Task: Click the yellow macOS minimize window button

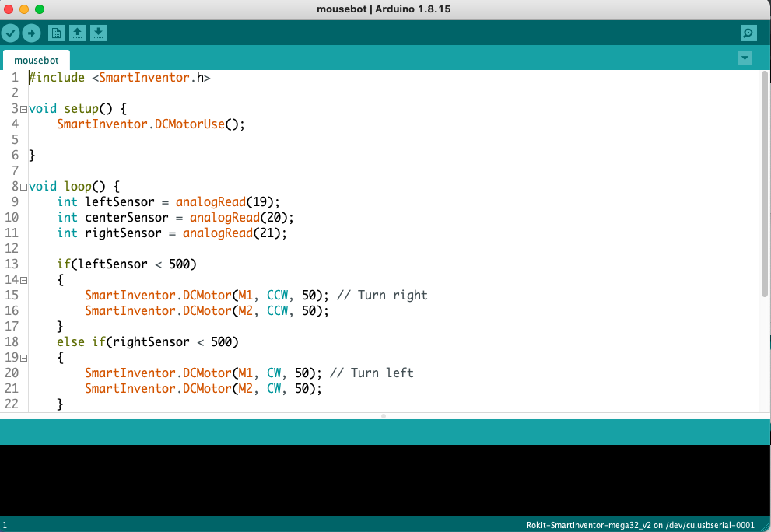Action: (x=24, y=9)
